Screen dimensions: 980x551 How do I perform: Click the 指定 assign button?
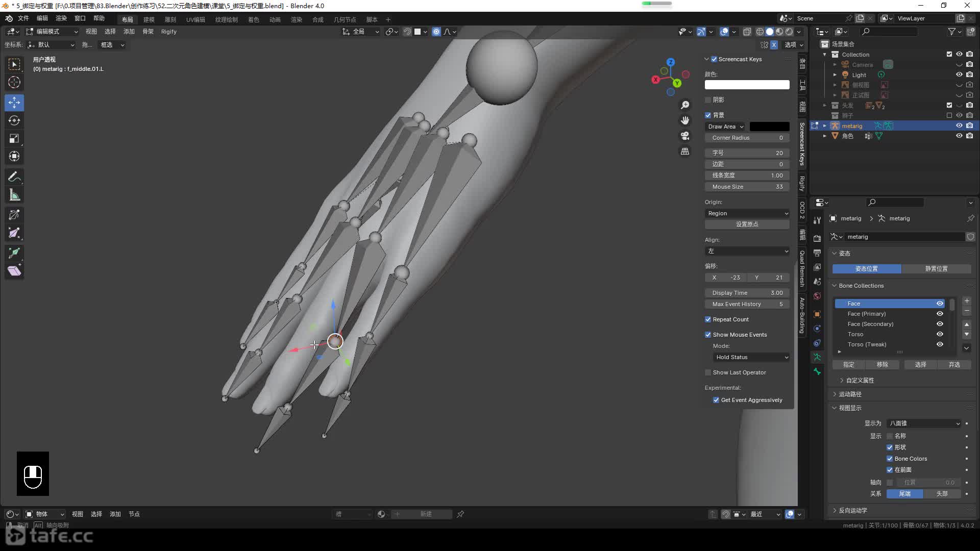pyautogui.click(x=849, y=365)
